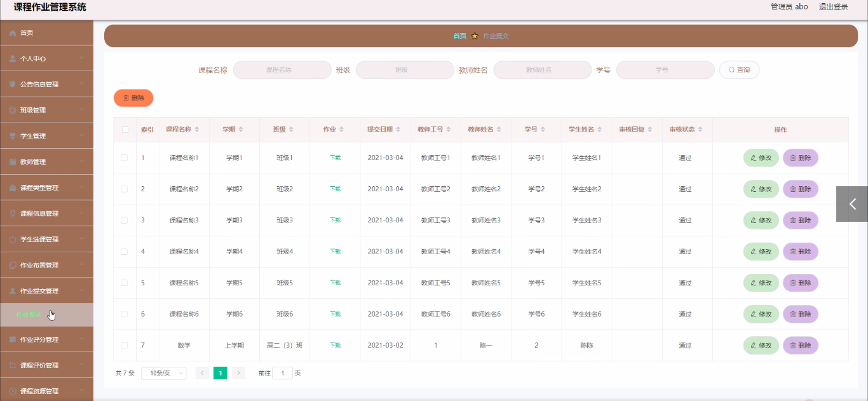The height and width of the screenshot is (401, 868).
Task: Open 课程信息管理 sidebar menu
Action: tap(46, 214)
